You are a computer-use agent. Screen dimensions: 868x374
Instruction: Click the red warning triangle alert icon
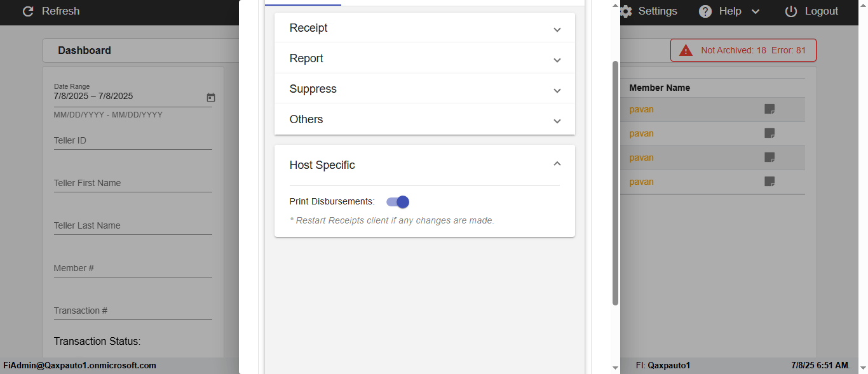click(x=686, y=50)
